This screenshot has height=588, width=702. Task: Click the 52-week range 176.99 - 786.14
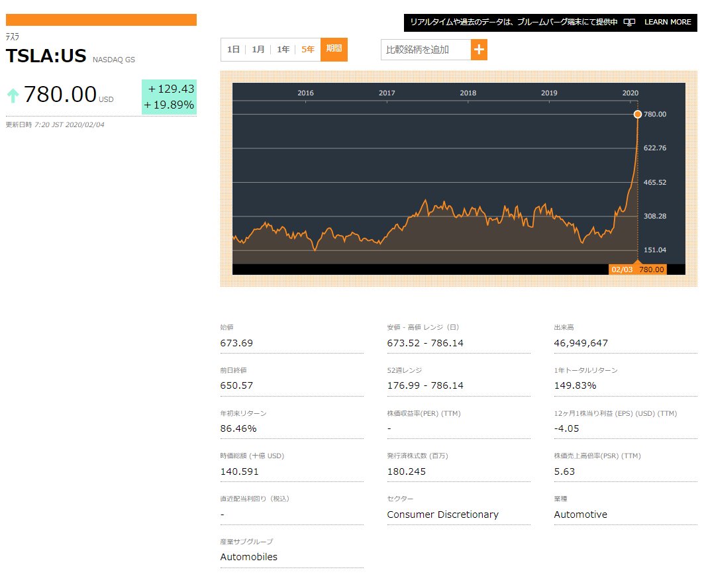click(425, 386)
